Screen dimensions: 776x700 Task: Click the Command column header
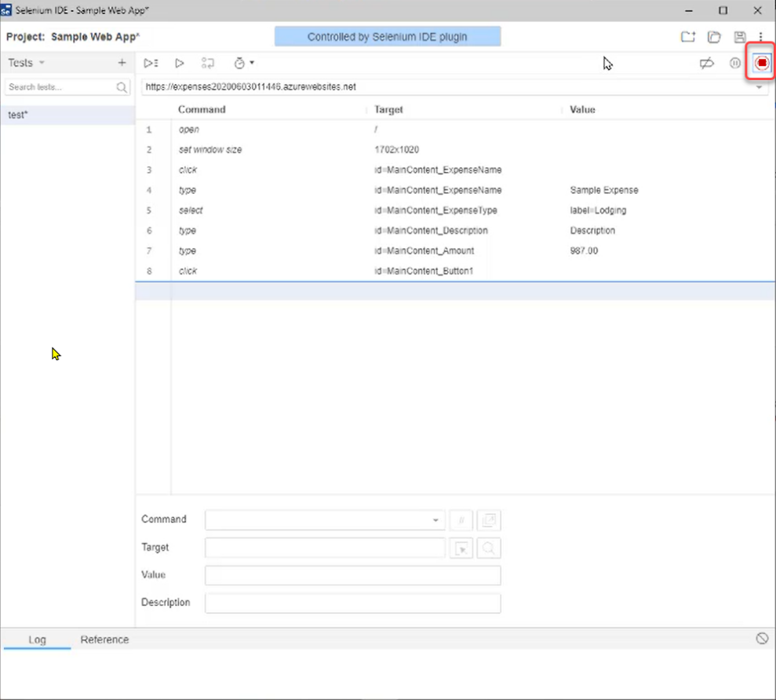pos(202,109)
